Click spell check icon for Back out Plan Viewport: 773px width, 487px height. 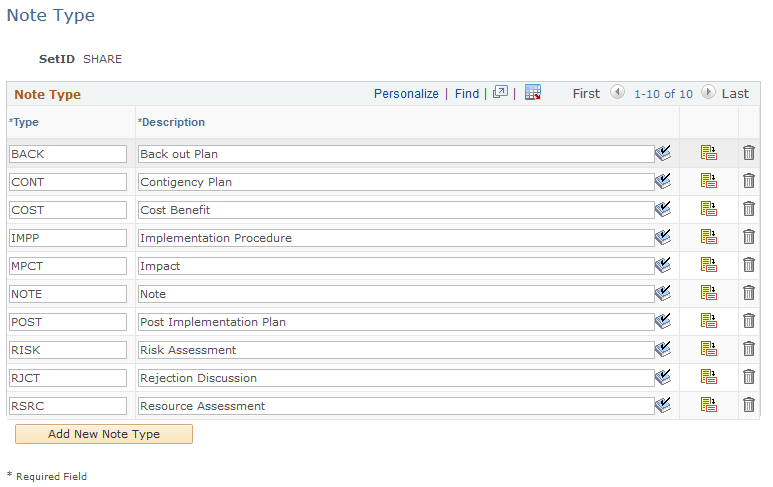tap(663, 153)
